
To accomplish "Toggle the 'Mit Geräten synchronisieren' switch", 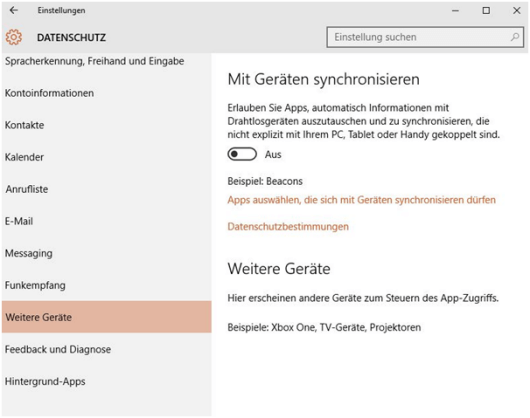I will pos(242,154).
